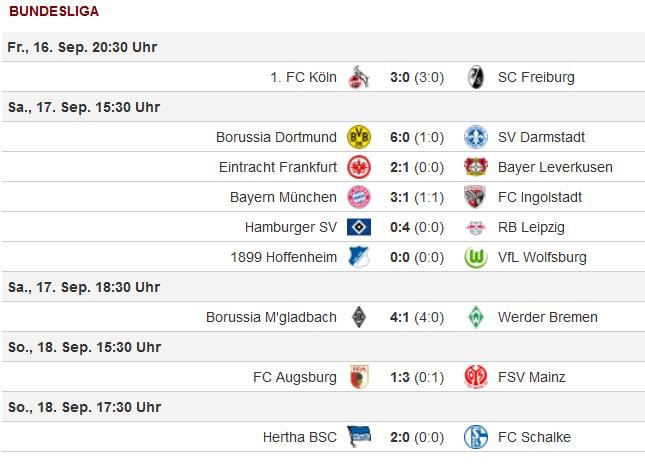Click the Hertha BSC flag logo
Viewport: 645px width, 476px height.
(358, 437)
